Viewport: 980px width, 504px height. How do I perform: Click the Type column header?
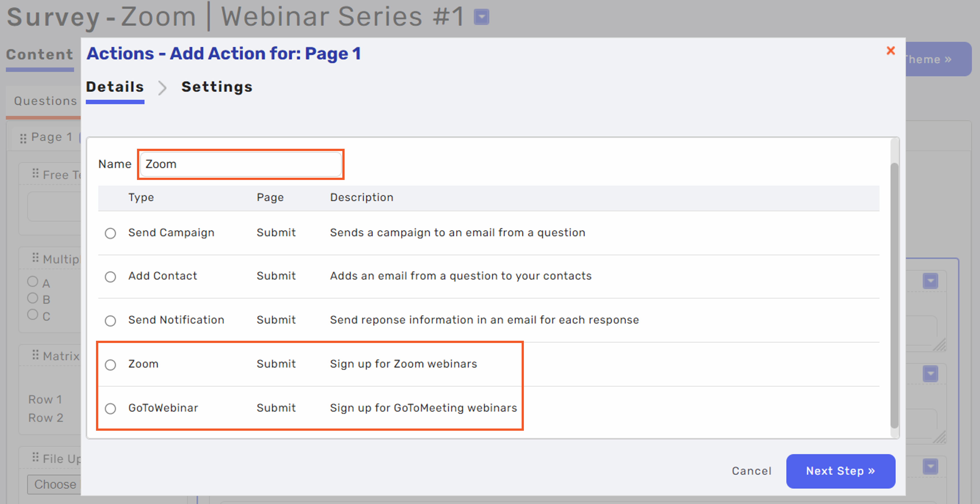(x=141, y=198)
